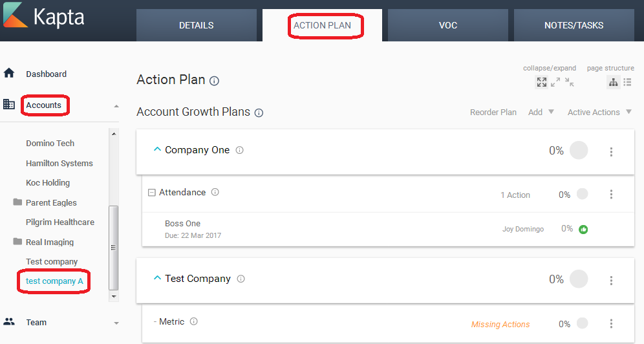Click the expand all arrows icon

[555, 82]
